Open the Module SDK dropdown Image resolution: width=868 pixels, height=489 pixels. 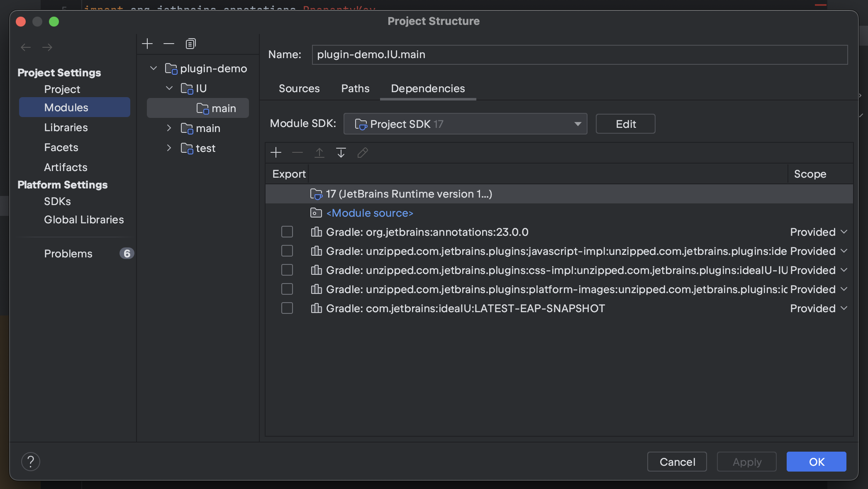tap(578, 124)
